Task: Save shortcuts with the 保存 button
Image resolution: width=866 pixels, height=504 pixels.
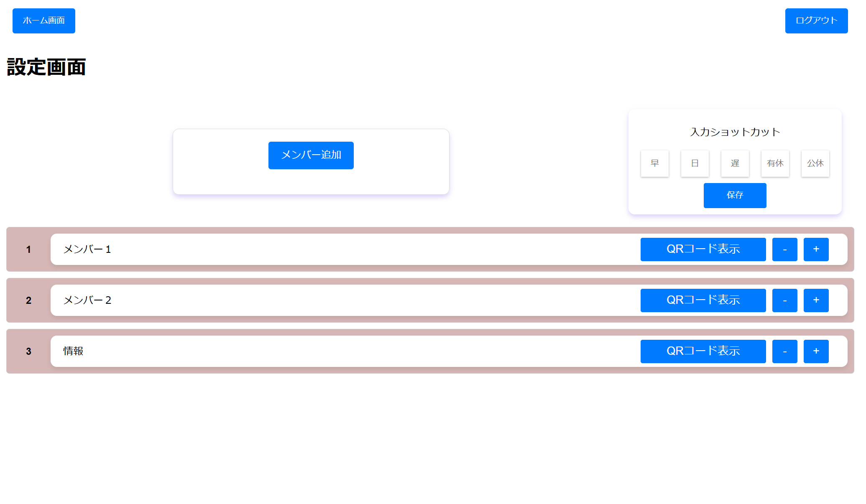Action: (x=735, y=195)
